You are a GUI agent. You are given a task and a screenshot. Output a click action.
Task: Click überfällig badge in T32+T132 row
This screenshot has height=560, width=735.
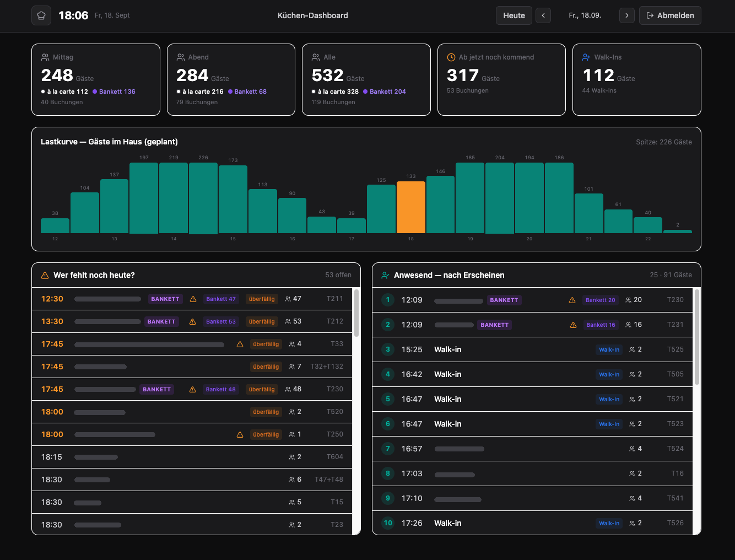[x=266, y=367]
